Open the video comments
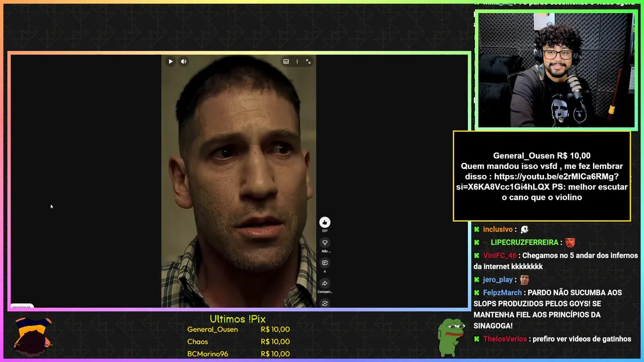Viewport: 644px width, 362px height. (325, 263)
